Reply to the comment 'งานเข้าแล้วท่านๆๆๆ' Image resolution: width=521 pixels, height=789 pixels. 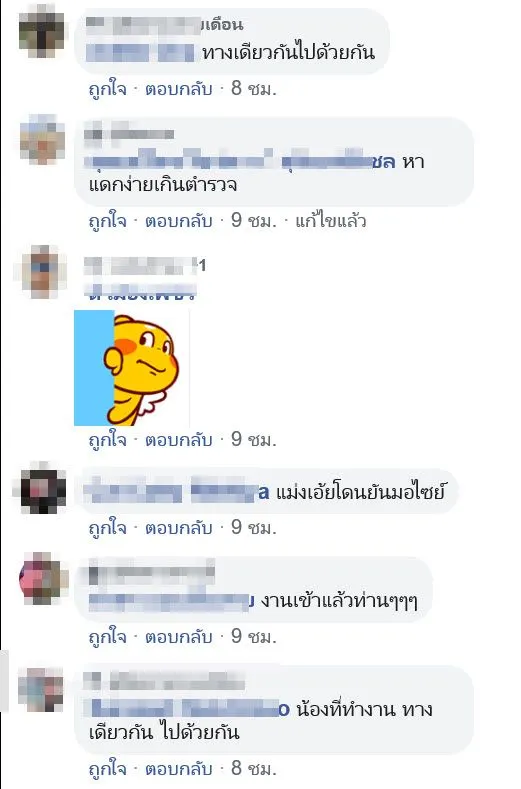click(179, 637)
